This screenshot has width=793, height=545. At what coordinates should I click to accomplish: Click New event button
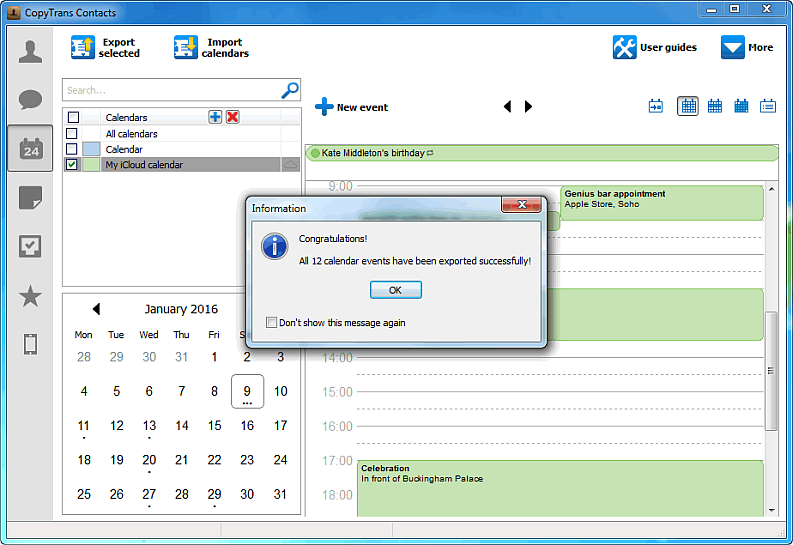tap(351, 107)
